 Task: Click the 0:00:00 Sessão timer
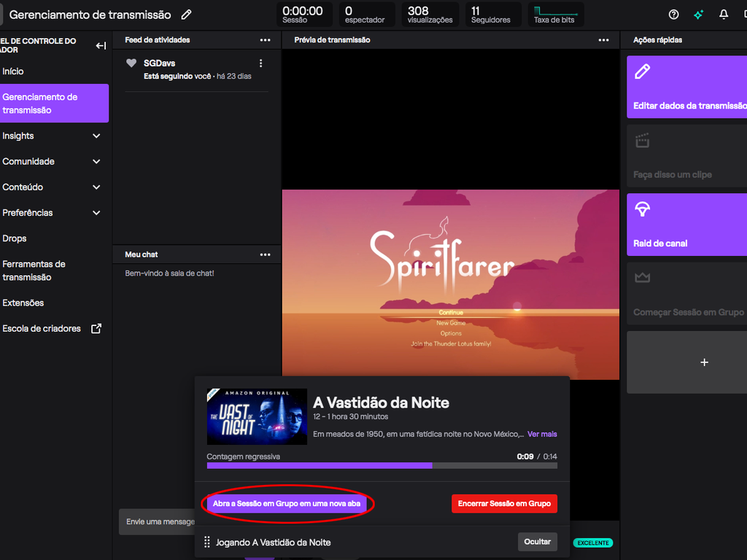[304, 15]
